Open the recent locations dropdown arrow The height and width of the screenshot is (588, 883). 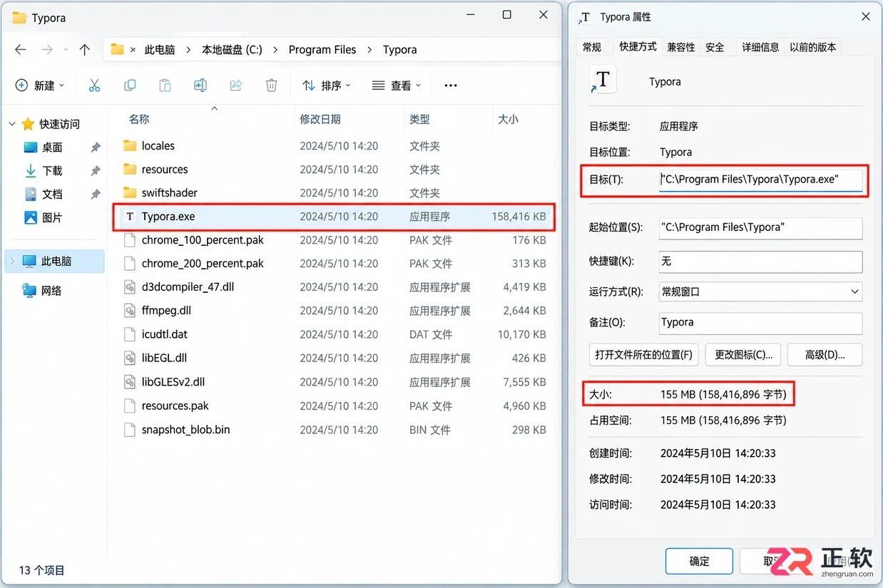coord(66,50)
